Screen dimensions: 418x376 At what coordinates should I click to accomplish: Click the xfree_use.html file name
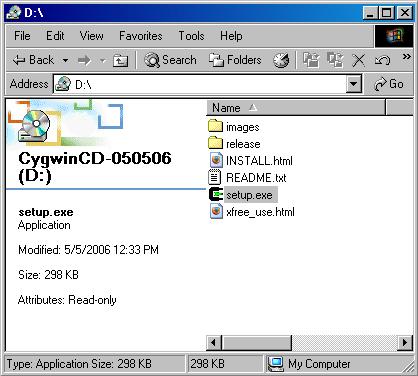tap(260, 212)
